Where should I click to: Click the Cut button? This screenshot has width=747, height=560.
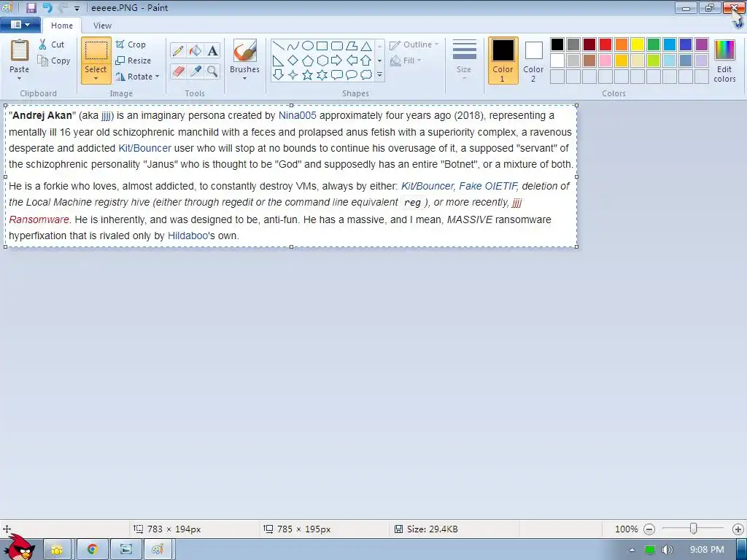pyautogui.click(x=52, y=44)
